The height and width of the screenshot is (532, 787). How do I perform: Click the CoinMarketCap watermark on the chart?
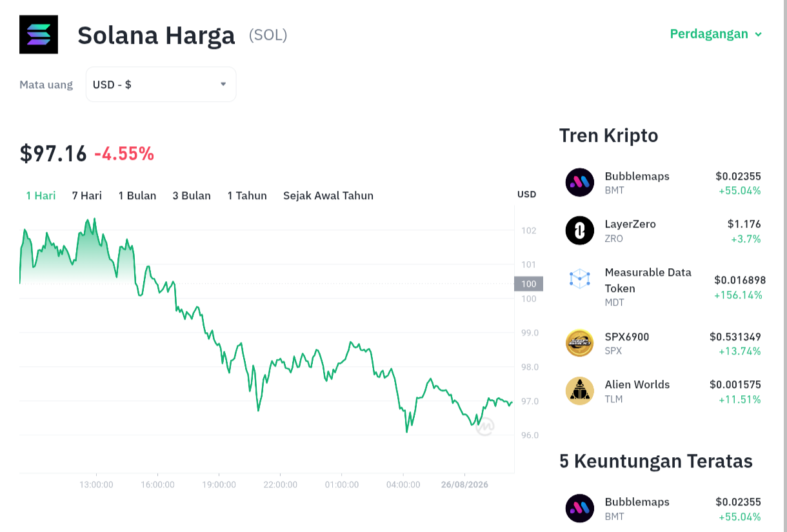coord(485,426)
